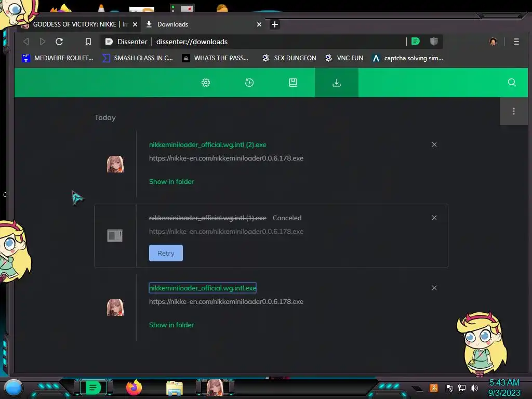Open a new tab with plus button
532x399 pixels.
tap(275, 24)
